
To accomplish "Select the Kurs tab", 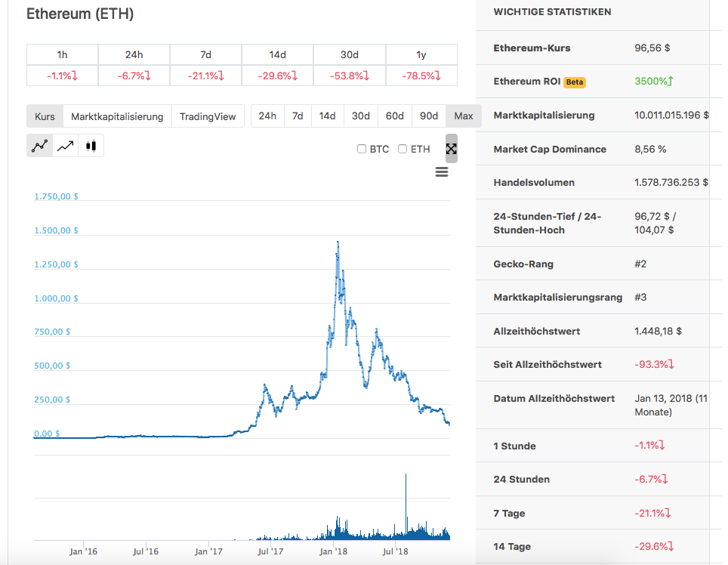I will [x=44, y=116].
